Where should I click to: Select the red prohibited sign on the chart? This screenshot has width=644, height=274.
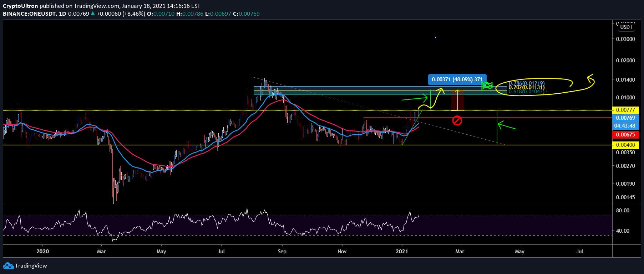coord(457,120)
